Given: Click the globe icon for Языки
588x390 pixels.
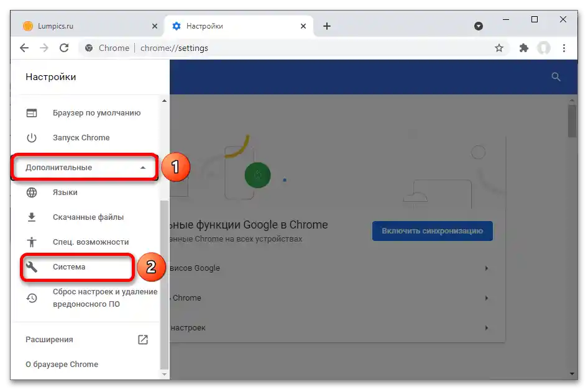Looking at the screenshot, I should click(32, 192).
